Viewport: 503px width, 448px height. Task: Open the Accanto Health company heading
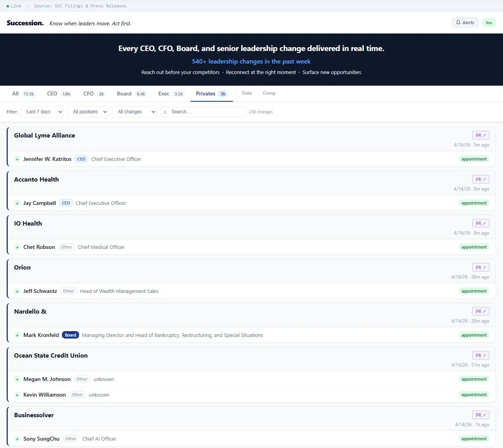(x=36, y=179)
